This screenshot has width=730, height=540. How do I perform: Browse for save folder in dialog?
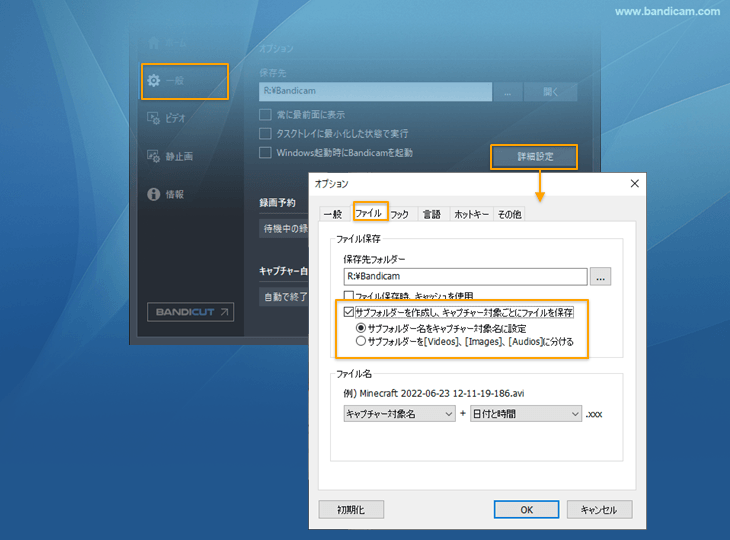pos(601,277)
